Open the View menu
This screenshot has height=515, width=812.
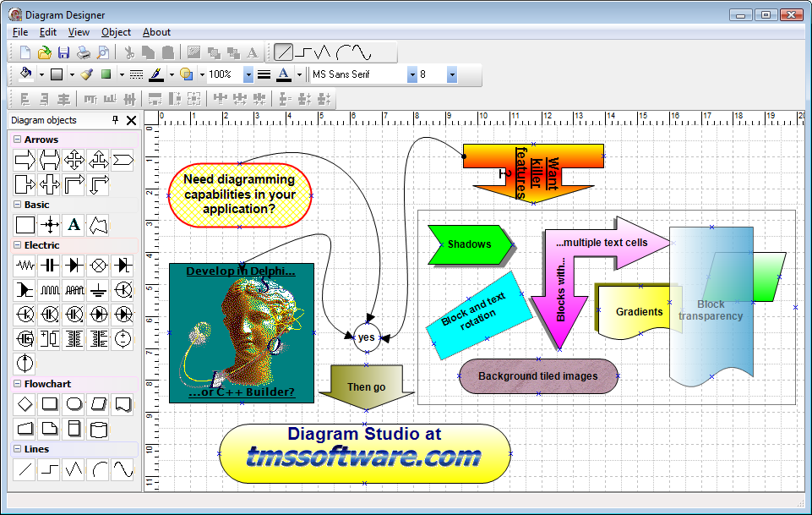(x=79, y=32)
